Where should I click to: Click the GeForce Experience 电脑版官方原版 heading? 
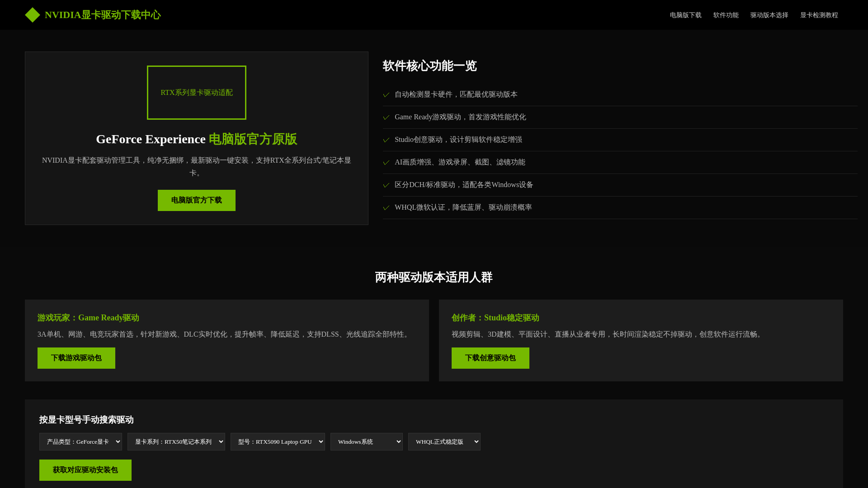pos(197,139)
